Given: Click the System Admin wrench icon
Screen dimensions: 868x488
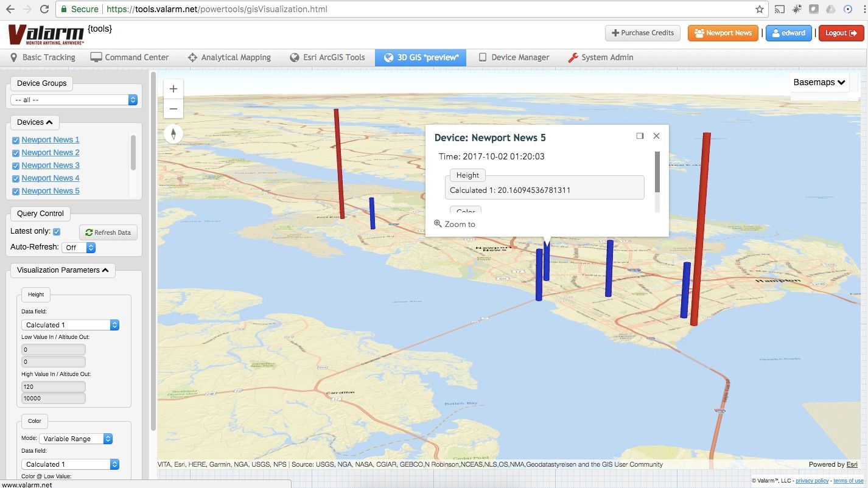Looking at the screenshot, I should point(572,57).
